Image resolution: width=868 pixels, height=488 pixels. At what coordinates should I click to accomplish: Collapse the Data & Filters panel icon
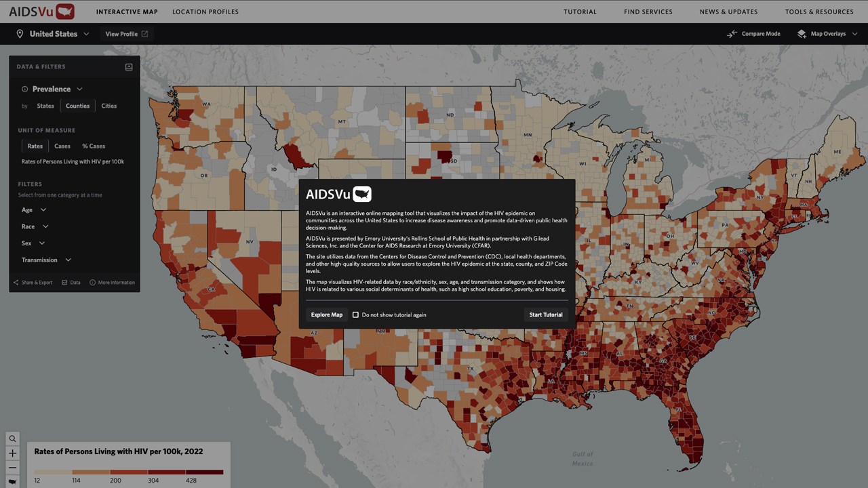pos(129,67)
